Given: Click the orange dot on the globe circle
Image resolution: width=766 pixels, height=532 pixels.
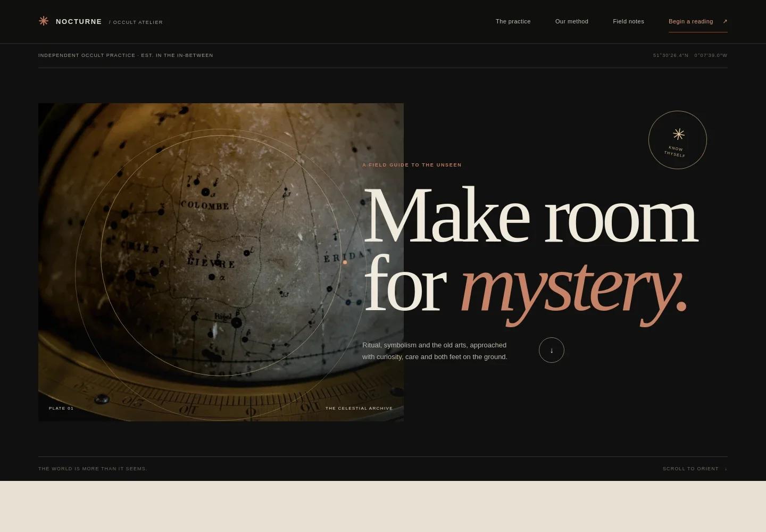Looking at the screenshot, I should (345, 262).
